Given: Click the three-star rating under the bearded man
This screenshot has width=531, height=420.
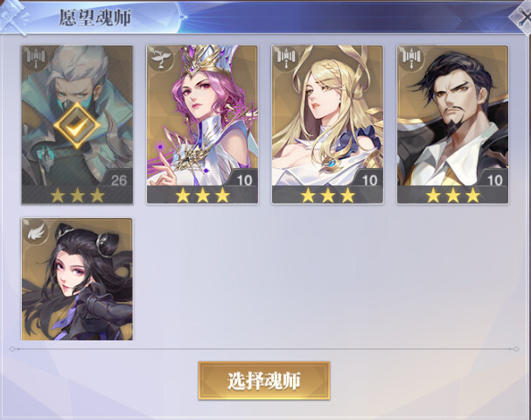Looking at the screenshot, I should [x=453, y=195].
